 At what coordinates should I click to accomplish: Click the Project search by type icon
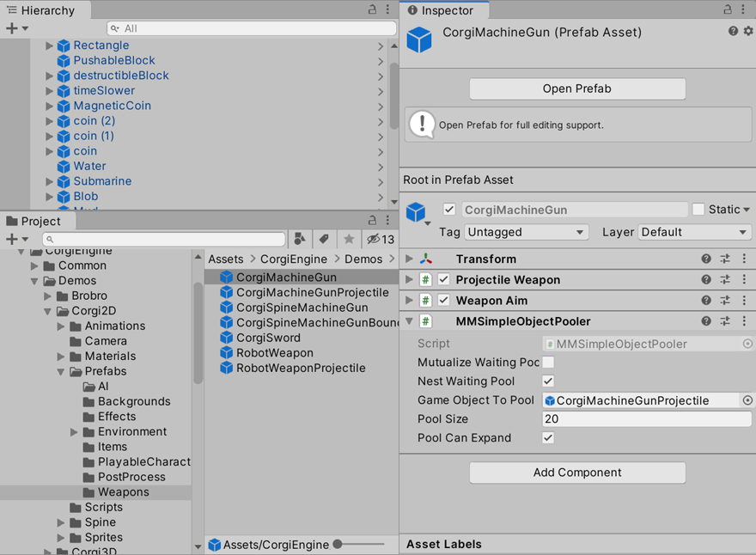(x=299, y=239)
